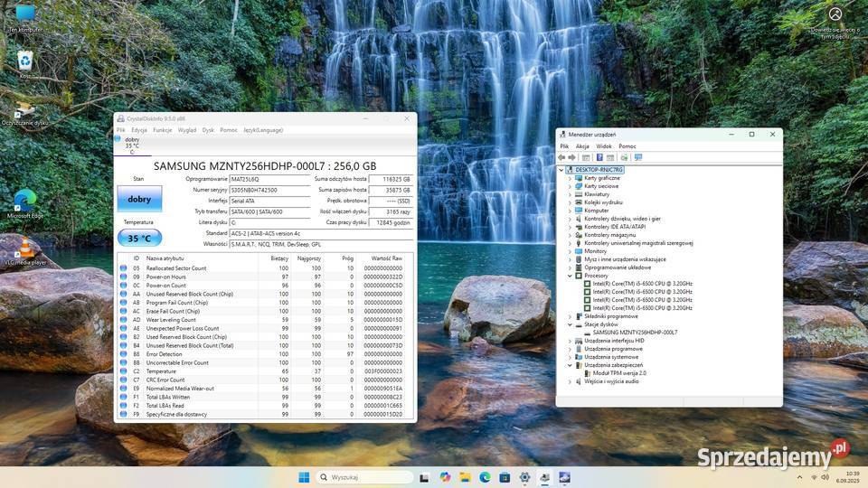Screen dimensions: 868x488
Task: Open Funkcje menu in CrystalDiskInfo
Action: pyautogui.click(x=163, y=130)
